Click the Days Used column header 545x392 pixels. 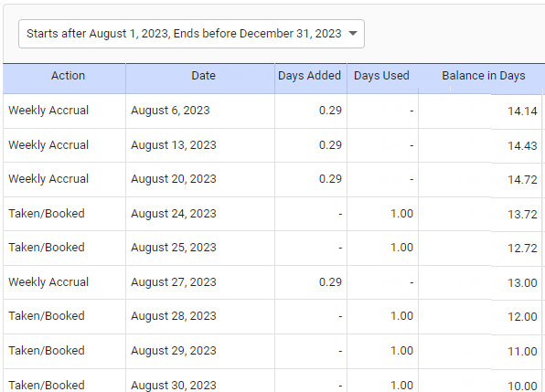[381, 76]
